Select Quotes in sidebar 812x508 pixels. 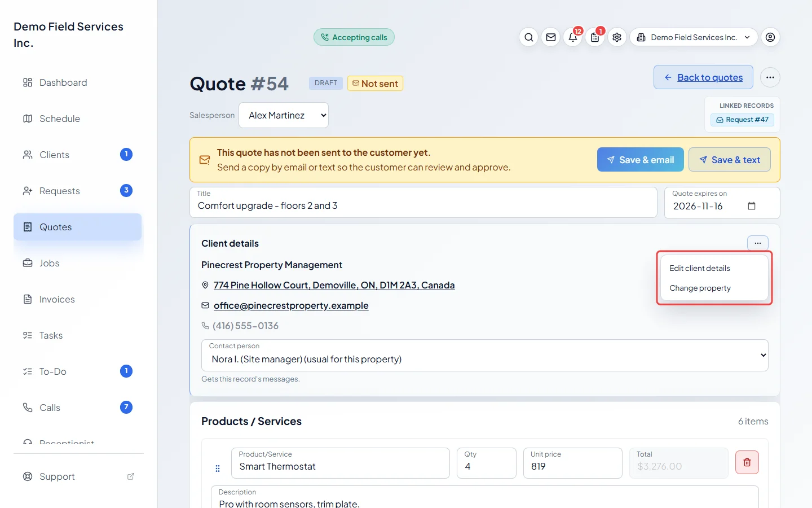(78, 227)
